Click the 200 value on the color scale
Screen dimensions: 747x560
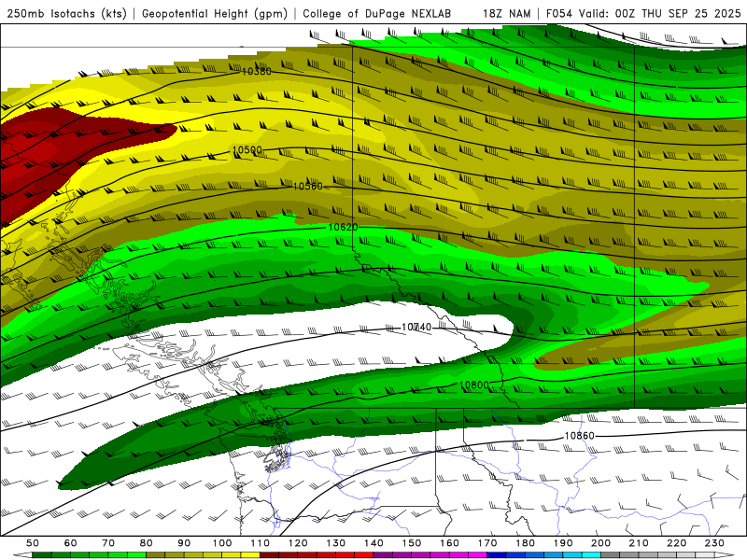tap(601, 543)
